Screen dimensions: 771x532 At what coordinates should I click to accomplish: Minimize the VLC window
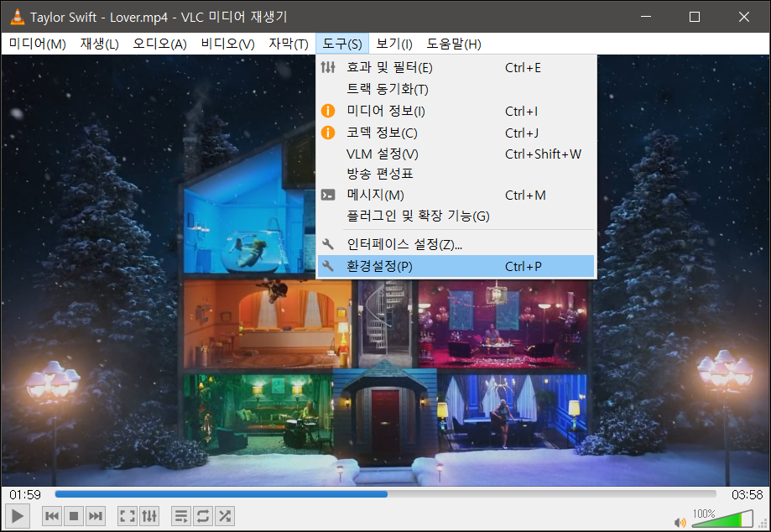point(646,17)
